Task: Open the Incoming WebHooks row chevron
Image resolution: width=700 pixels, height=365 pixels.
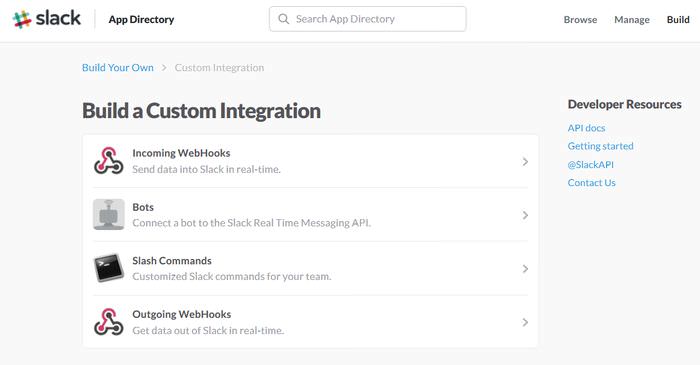Action: coord(525,162)
